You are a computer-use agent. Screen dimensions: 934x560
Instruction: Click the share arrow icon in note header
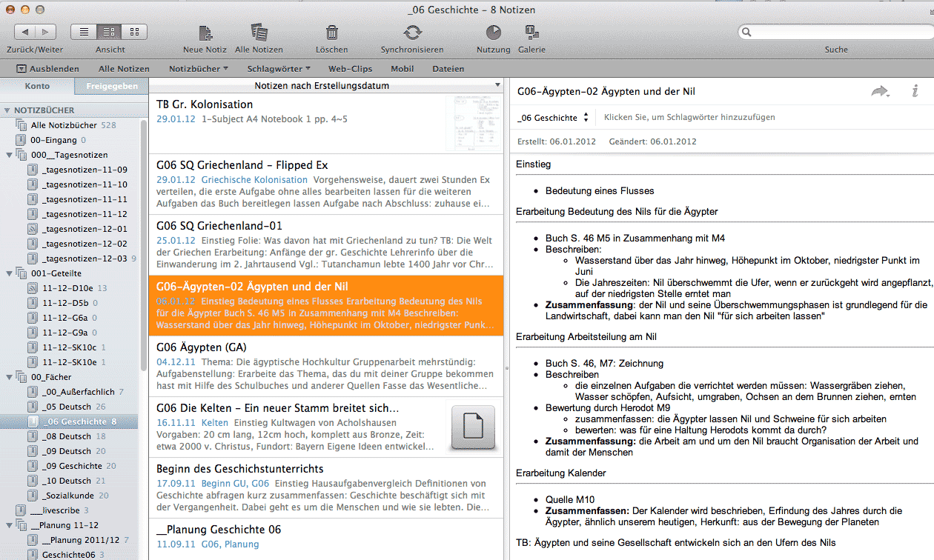pos(880,92)
